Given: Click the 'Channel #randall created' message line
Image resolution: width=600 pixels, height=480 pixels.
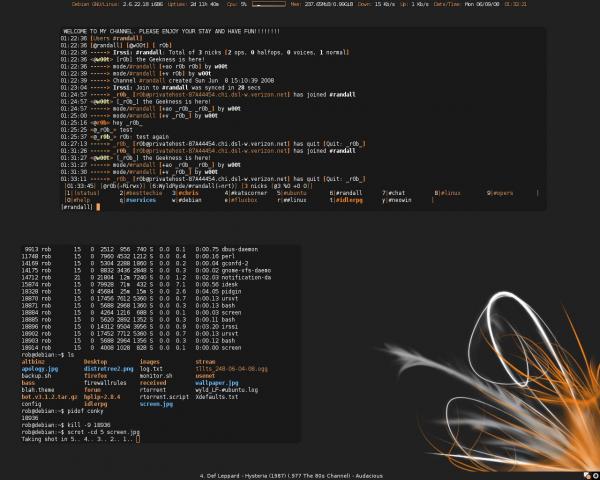Looking at the screenshot, I should 167,81.
